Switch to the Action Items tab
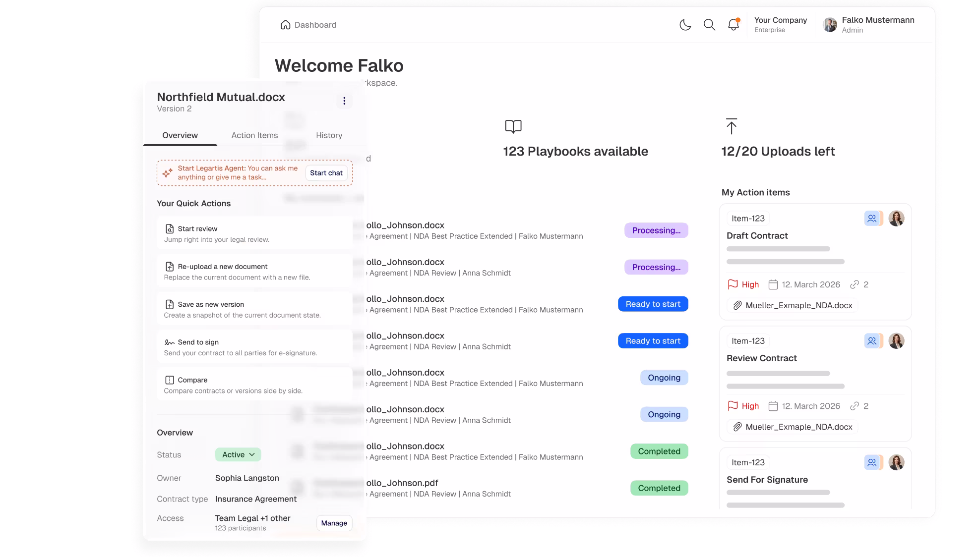 254,135
